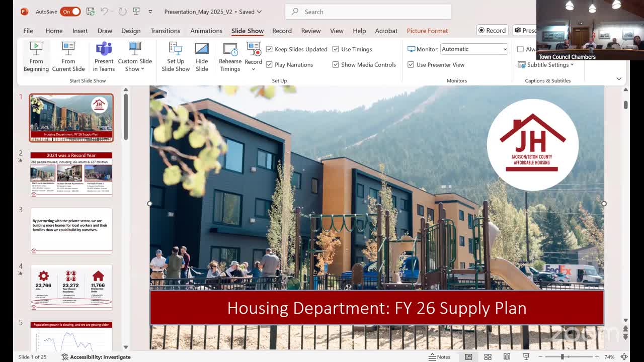644x362 pixels.
Task: Open the File menu
Action: [28, 31]
